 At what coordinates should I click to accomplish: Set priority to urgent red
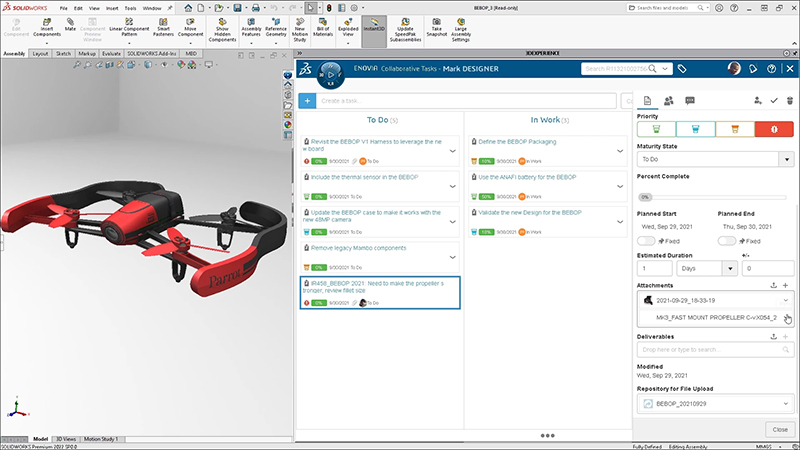click(x=774, y=129)
